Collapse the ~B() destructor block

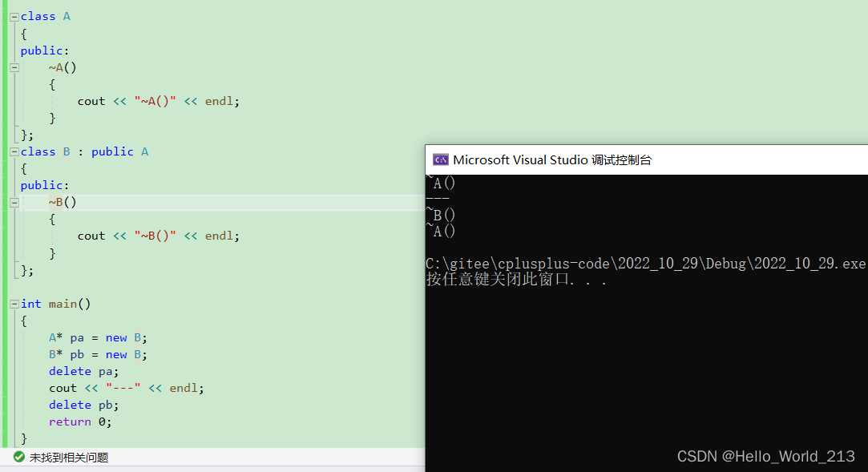pos(14,203)
